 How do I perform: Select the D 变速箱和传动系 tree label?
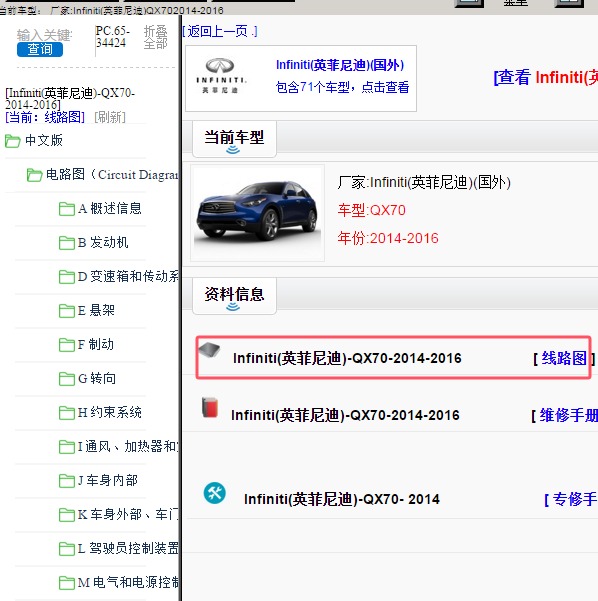point(128,276)
